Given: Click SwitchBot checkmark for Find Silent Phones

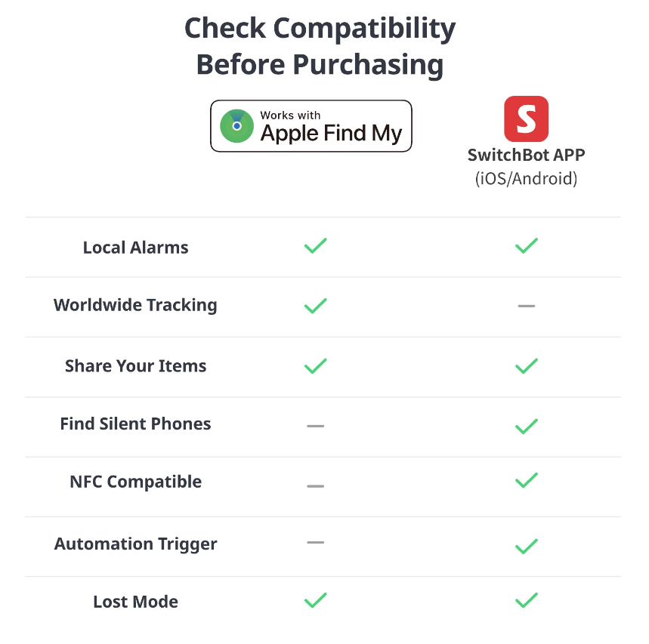Looking at the screenshot, I should point(526,426).
